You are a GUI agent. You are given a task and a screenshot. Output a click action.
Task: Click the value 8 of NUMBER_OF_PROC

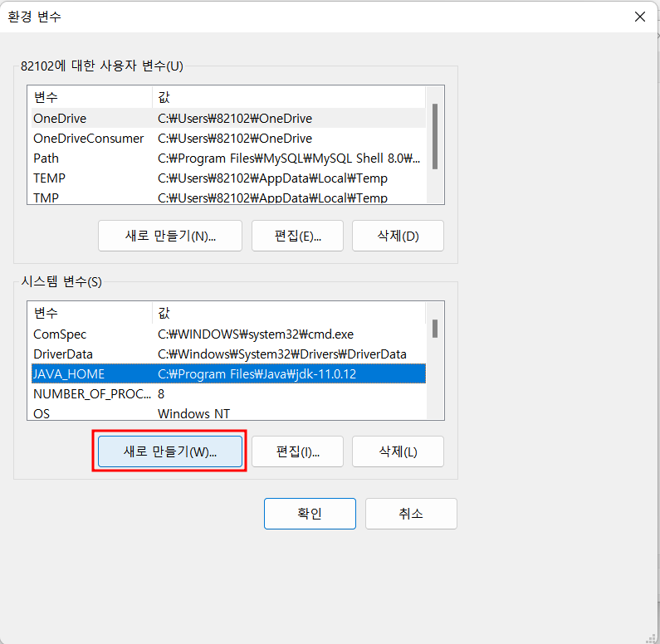pyautogui.click(x=161, y=393)
